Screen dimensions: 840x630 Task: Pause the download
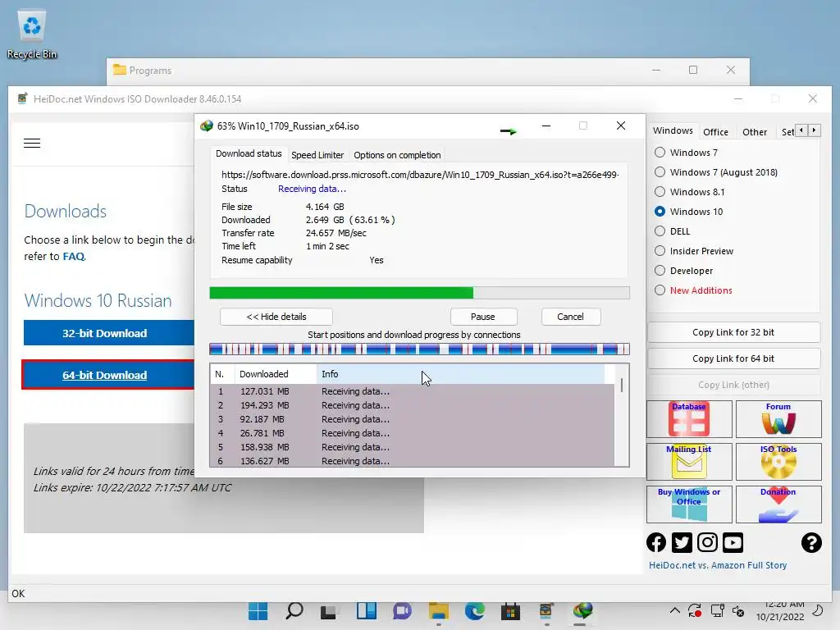coord(482,317)
